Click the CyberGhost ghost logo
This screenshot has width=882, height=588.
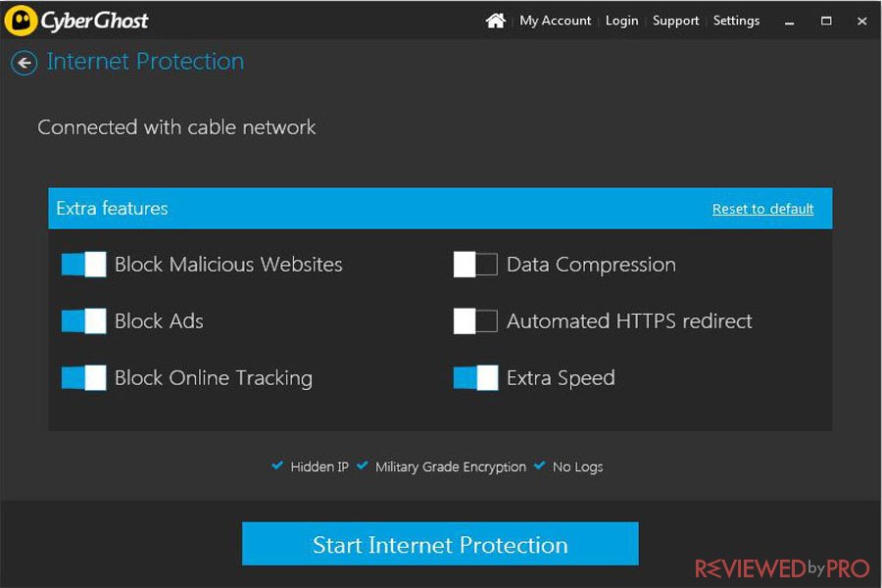click(x=21, y=21)
